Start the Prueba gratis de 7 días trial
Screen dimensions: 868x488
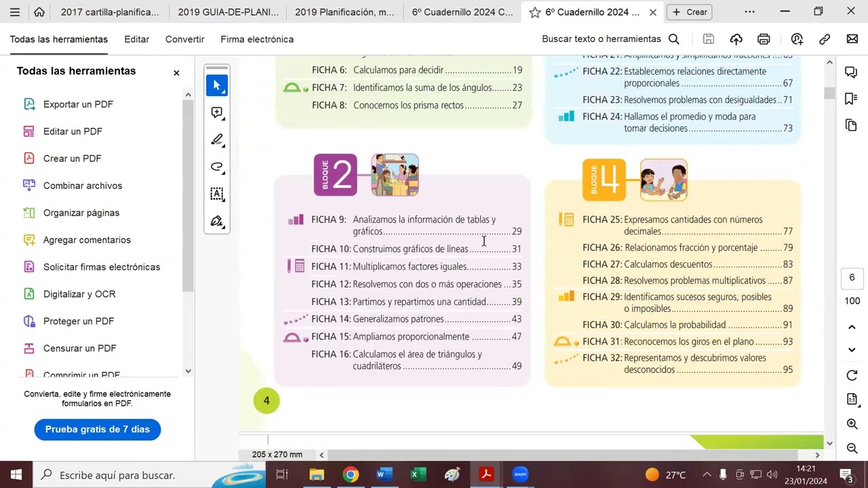coord(97,429)
